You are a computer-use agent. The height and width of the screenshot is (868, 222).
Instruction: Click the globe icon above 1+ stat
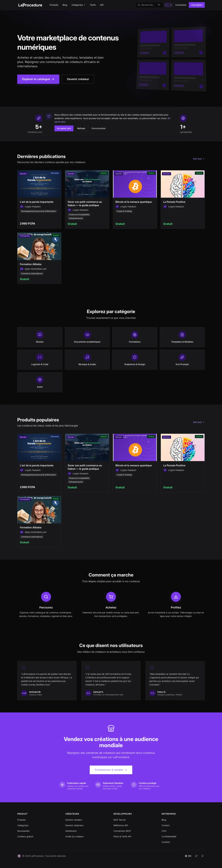coord(183,118)
